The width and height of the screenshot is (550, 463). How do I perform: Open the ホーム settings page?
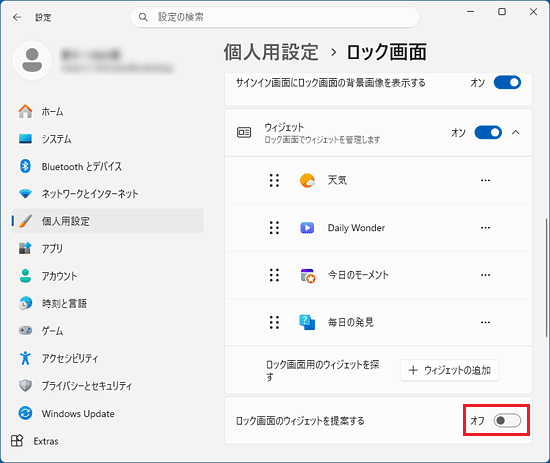coord(108,112)
